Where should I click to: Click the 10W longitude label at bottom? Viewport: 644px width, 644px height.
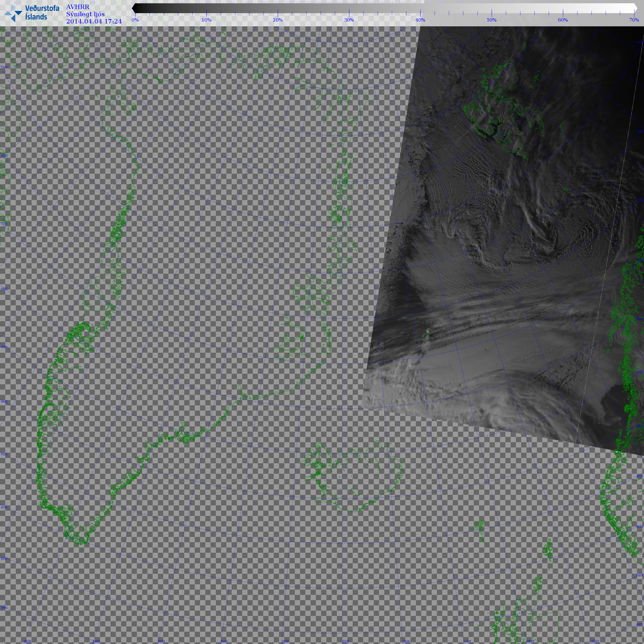click(467, 641)
